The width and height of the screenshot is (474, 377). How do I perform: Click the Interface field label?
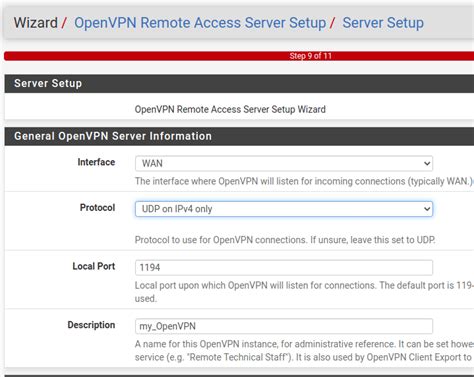96,162
